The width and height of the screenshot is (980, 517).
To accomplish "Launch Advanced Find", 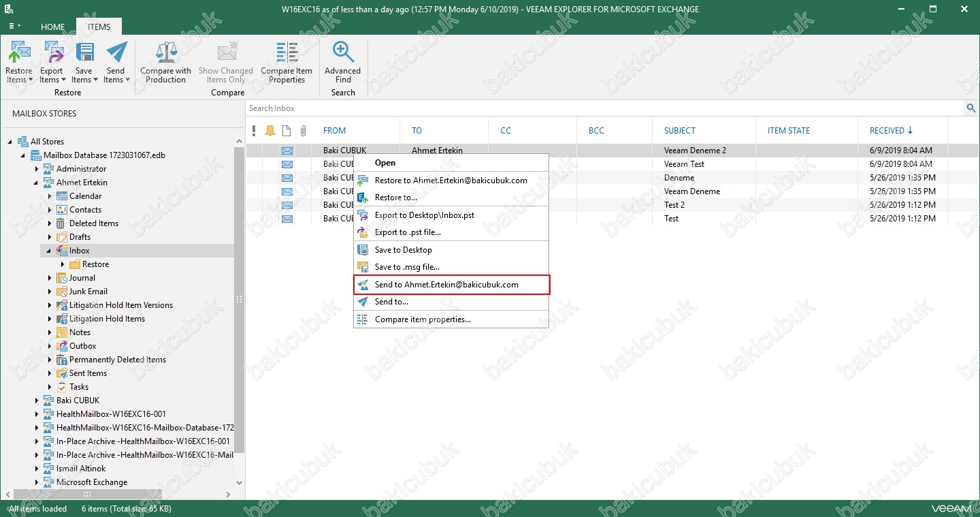I will [343, 62].
